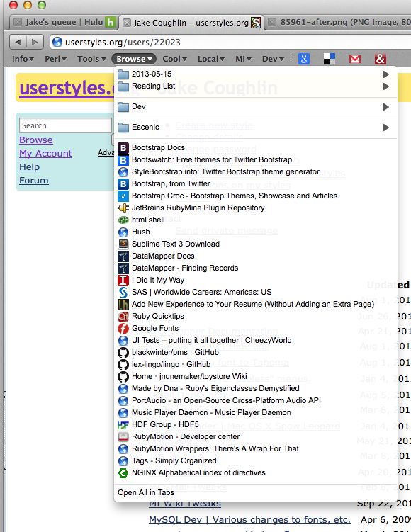This screenshot has width=411, height=532.
Task: Close the Jake's queue Hulu tab
Action: click(18, 23)
